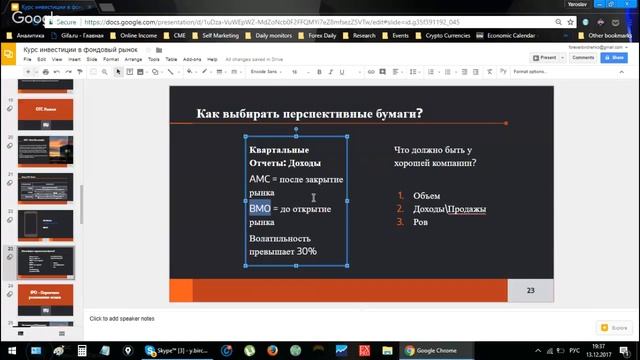This screenshot has width=640, height=360.
Task: Expand the Present dropdown arrow
Action: pos(562,58)
